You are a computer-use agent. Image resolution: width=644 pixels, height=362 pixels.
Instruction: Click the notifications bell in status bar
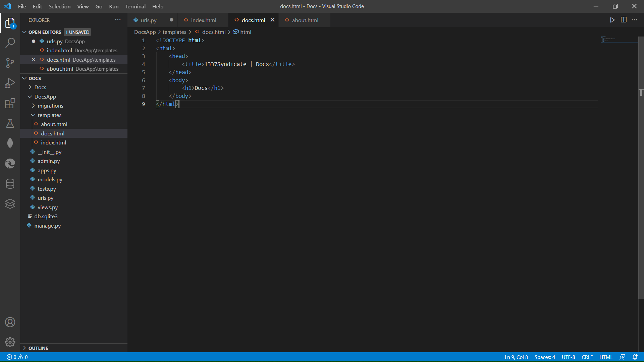[x=635, y=357]
